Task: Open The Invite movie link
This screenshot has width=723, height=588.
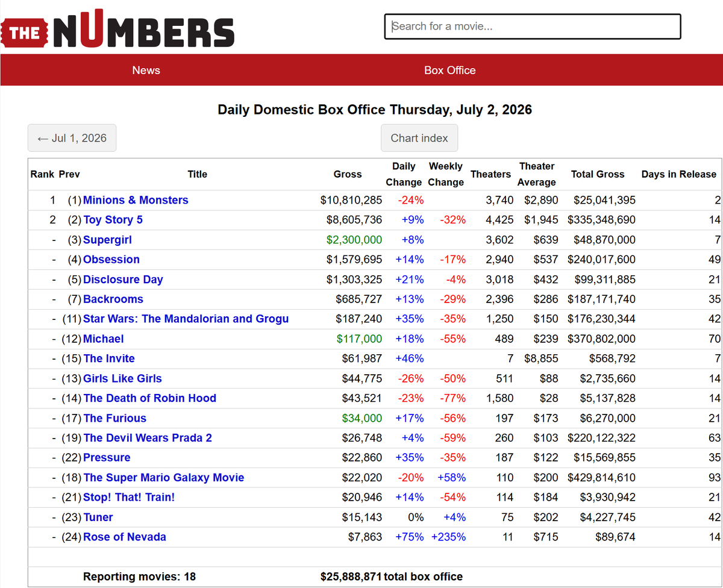Action: [x=109, y=358]
